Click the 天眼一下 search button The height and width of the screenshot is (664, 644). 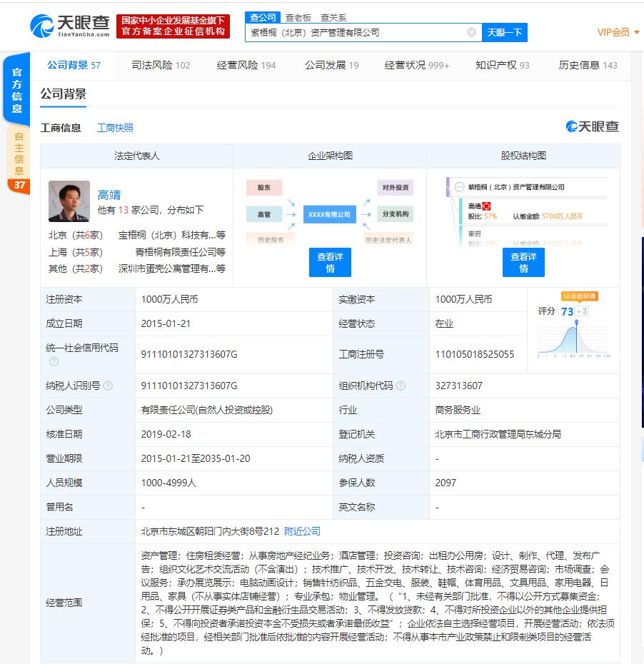504,32
